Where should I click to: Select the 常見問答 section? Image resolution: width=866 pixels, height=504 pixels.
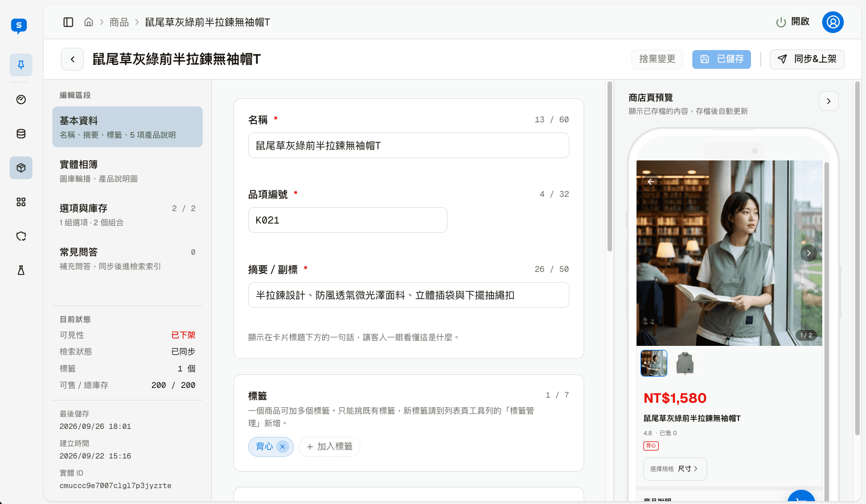(128, 258)
